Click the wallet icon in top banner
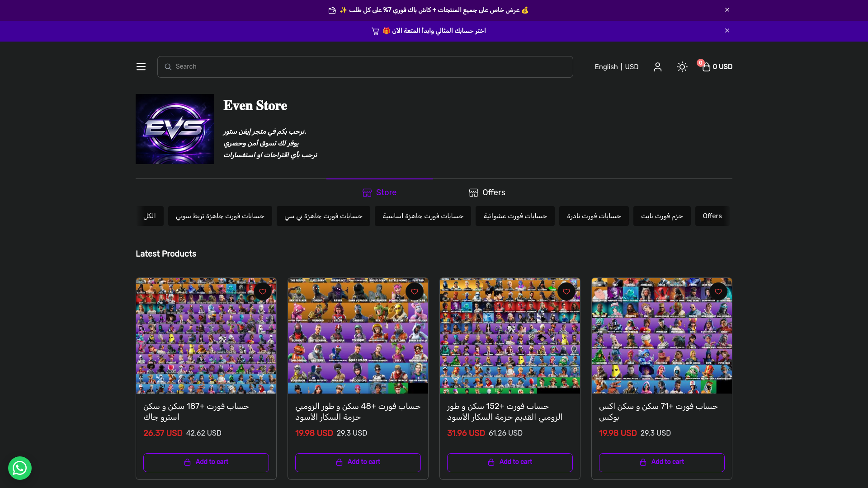 pos(332,10)
